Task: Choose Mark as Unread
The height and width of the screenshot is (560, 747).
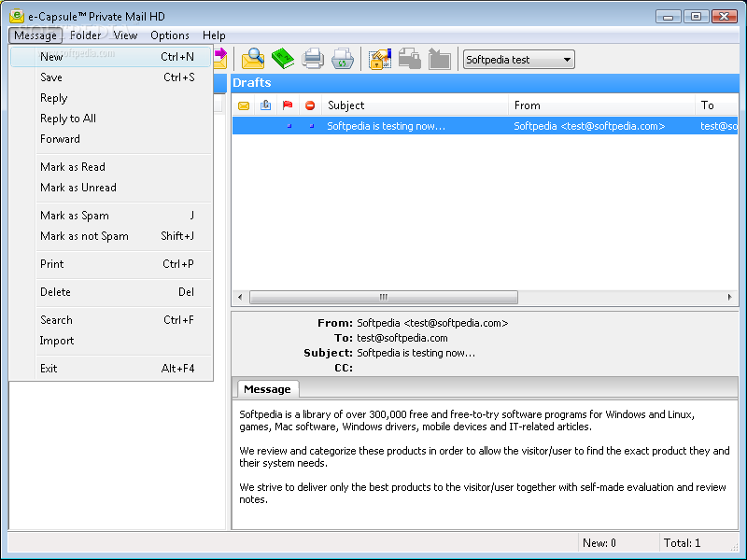Action: pos(110,188)
